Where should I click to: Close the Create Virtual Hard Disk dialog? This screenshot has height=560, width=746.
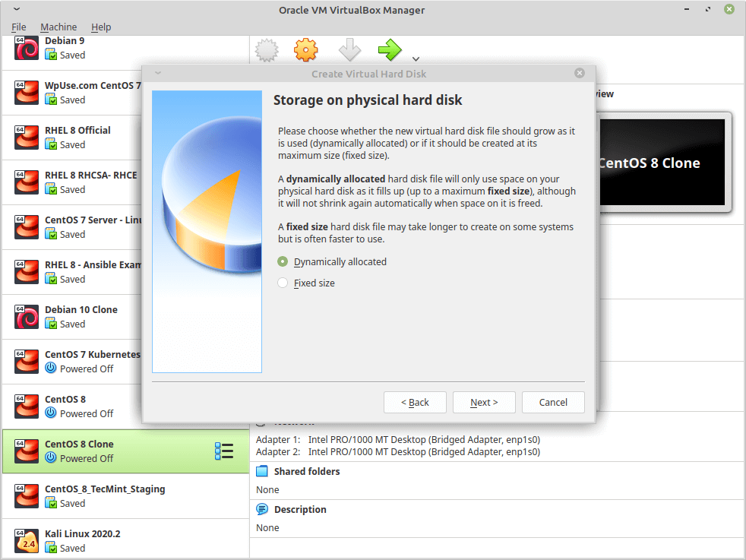click(x=580, y=73)
